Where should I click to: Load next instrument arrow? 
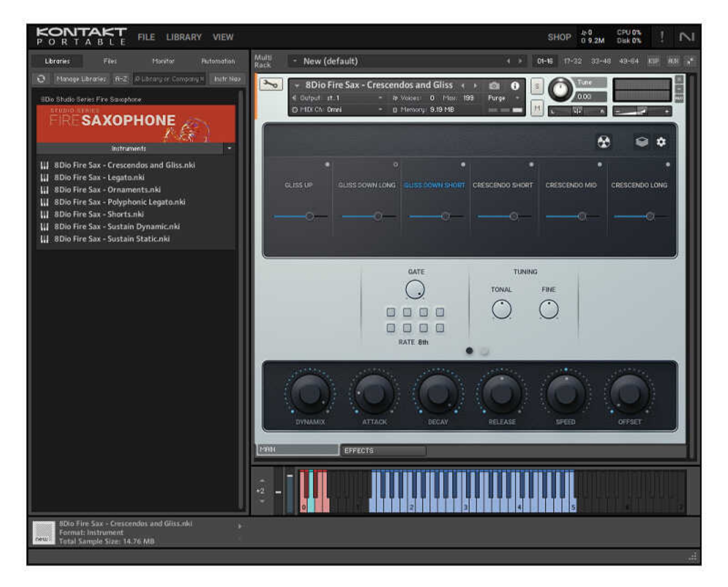point(476,86)
